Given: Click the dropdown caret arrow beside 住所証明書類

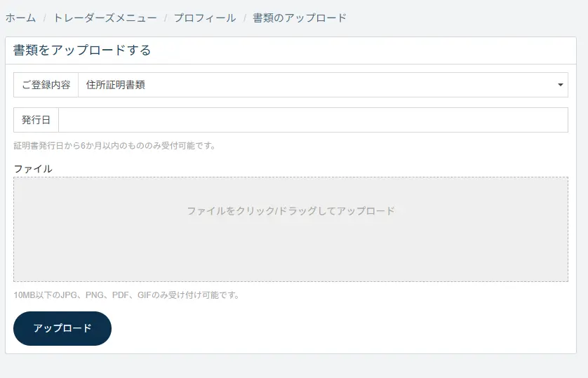Looking at the screenshot, I should tap(560, 85).
